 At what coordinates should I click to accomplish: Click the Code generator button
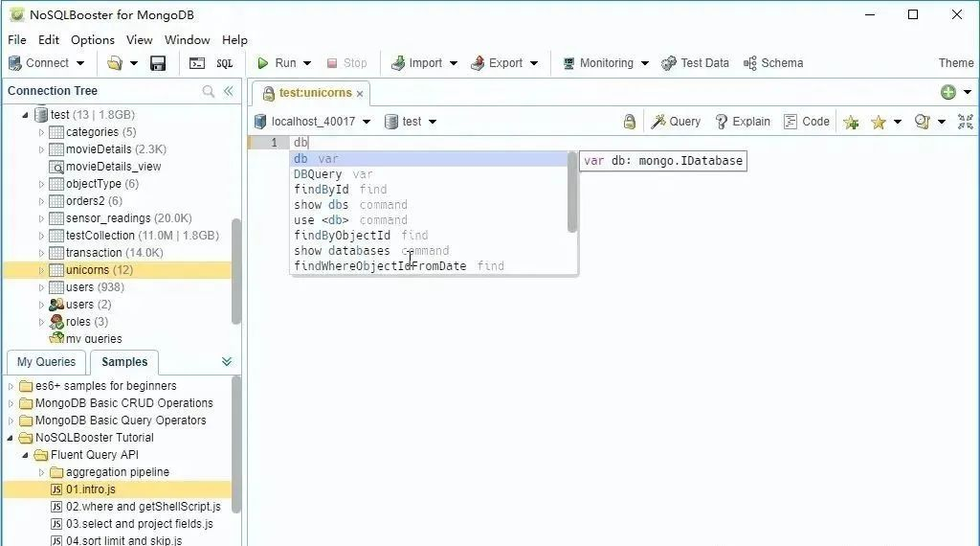[x=807, y=122]
